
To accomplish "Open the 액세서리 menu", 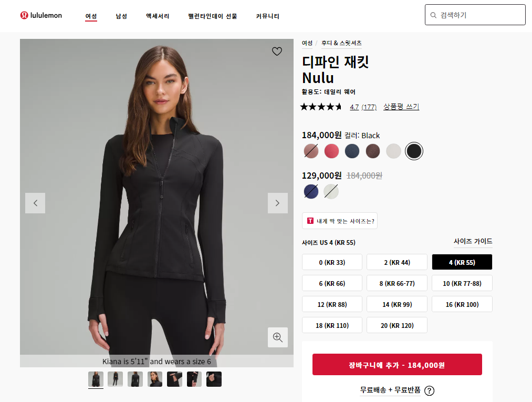I will (158, 16).
